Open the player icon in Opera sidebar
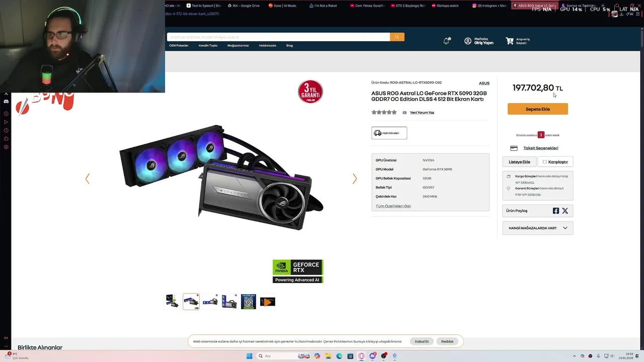 (x=6, y=114)
